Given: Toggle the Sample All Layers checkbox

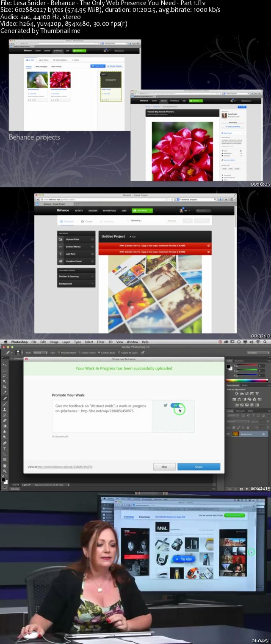Looking at the screenshot, I should tap(119, 352).
